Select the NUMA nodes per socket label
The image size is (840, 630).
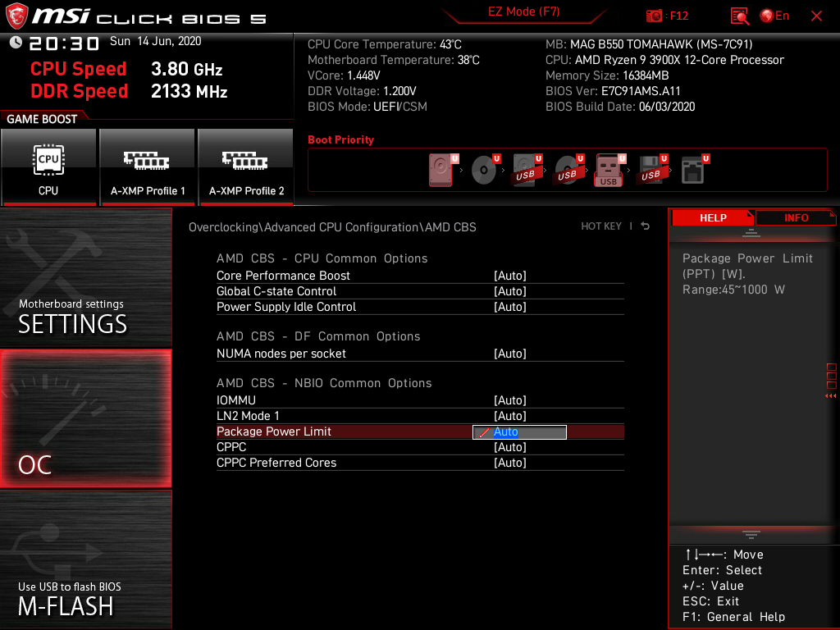[x=281, y=354]
